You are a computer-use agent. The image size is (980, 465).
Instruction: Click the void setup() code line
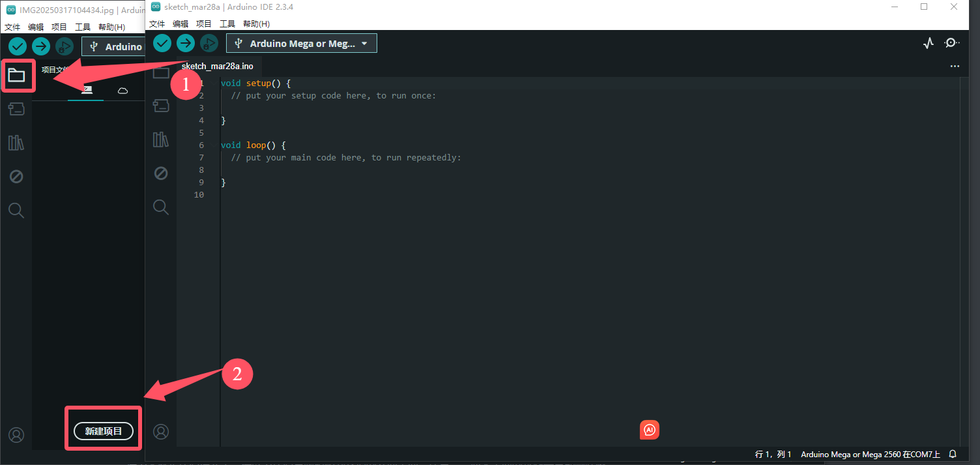click(255, 83)
